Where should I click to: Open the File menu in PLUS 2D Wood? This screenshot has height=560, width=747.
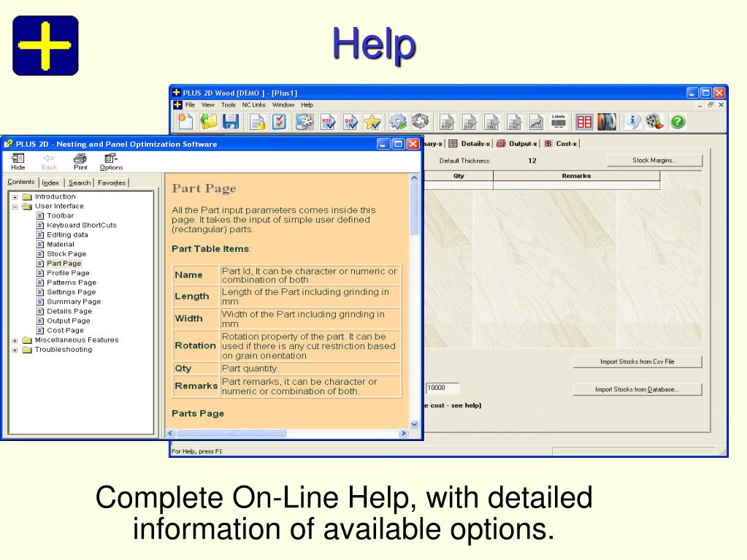pos(190,104)
